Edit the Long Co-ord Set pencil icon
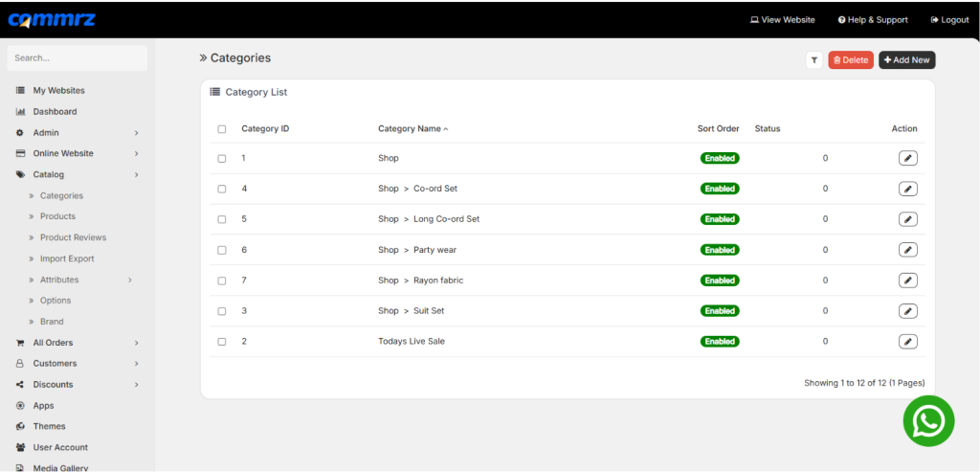Viewport: 980px width, 472px height. (908, 219)
